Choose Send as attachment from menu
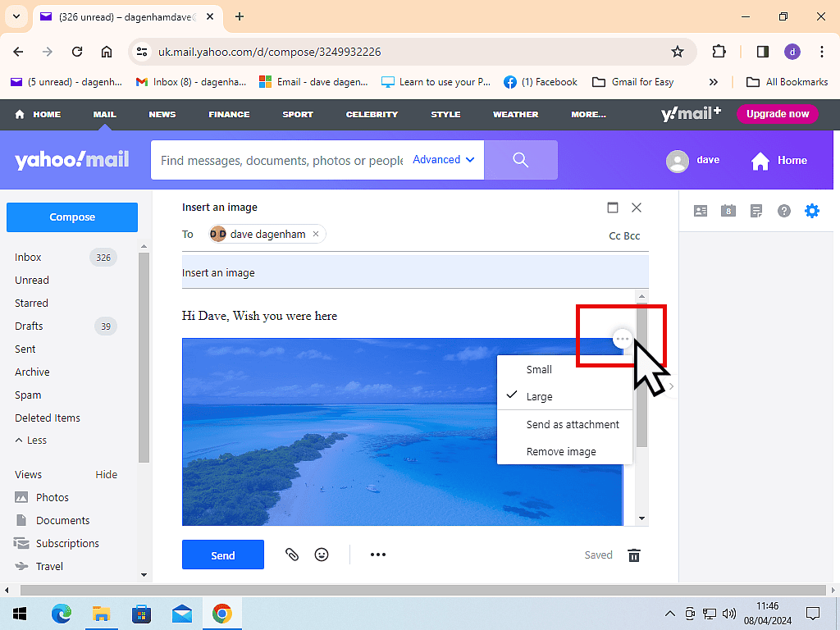The width and height of the screenshot is (840, 630). click(573, 424)
